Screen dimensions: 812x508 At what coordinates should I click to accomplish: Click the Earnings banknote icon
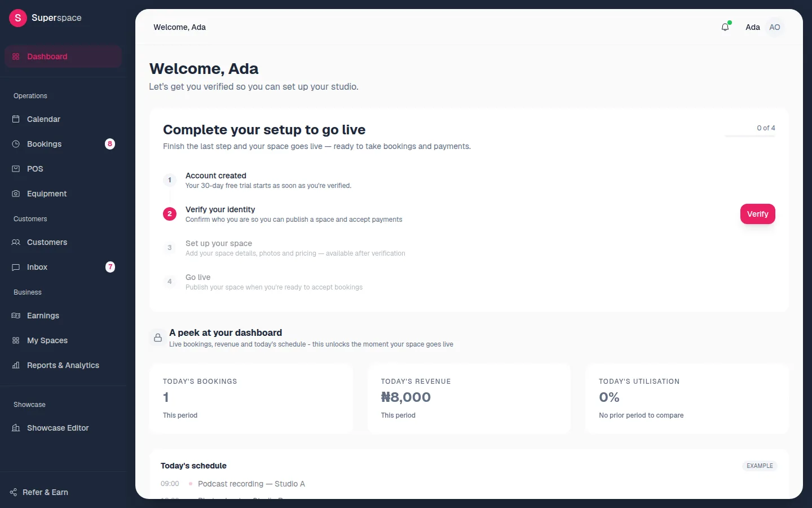pyautogui.click(x=16, y=316)
